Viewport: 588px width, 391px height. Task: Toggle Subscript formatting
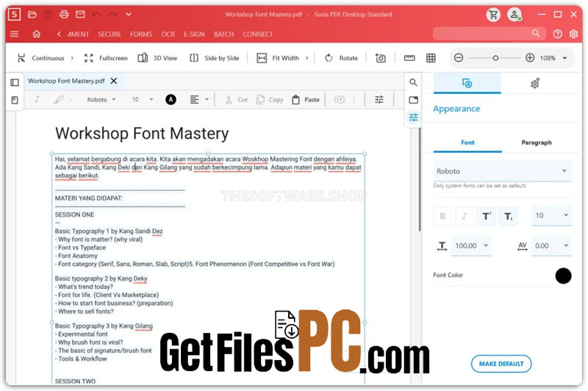508,216
